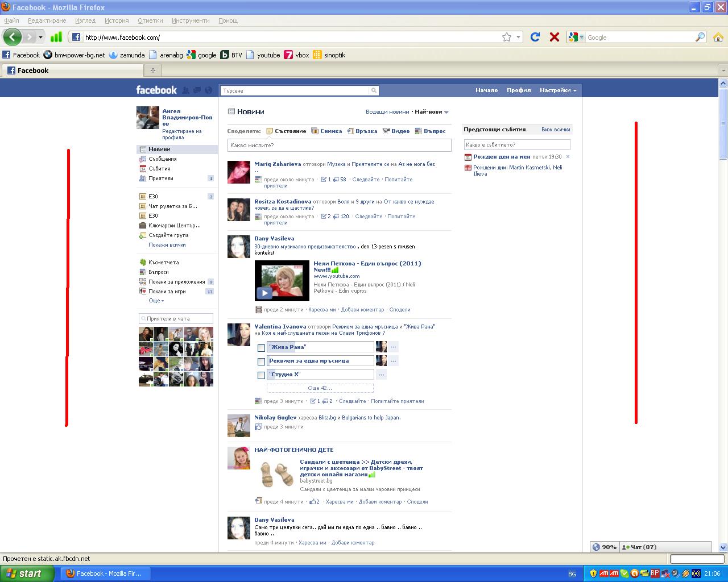This screenshot has height=582, width=728.
Task: Open the youtube bookmark
Action: tap(263, 55)
